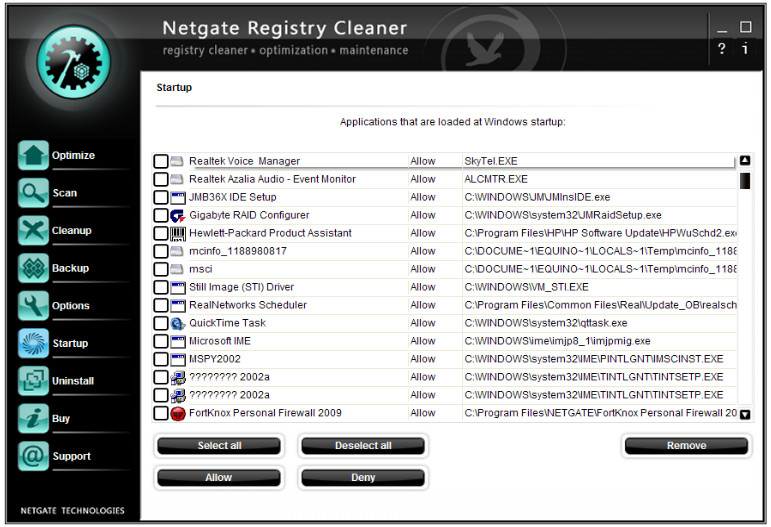Click the Remove button

tap(686, 446)
